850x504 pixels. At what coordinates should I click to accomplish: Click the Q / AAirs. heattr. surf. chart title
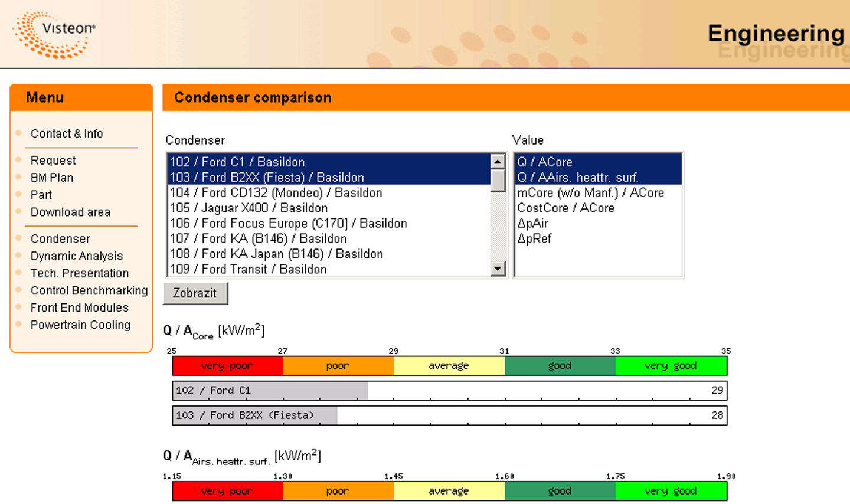pos(242,457)
